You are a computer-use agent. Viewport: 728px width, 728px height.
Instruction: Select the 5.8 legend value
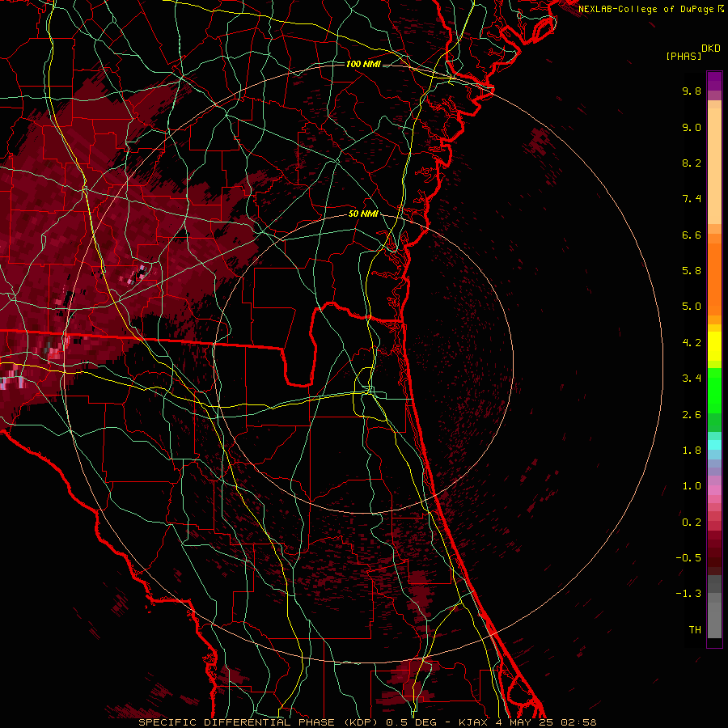pos(692,271)
